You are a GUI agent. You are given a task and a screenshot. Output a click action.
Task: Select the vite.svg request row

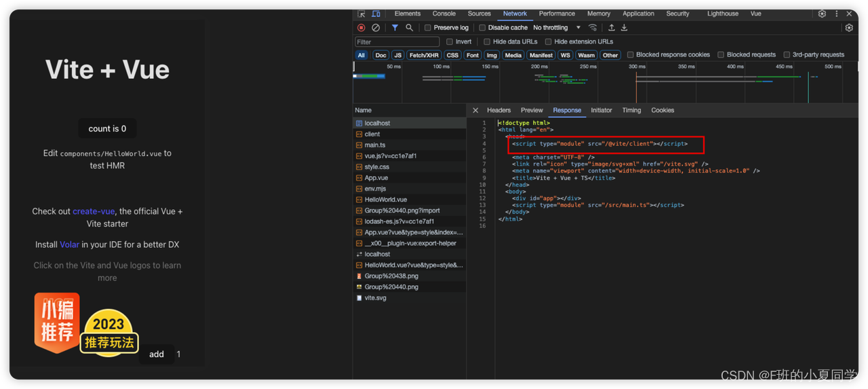[x=410, y=298]
